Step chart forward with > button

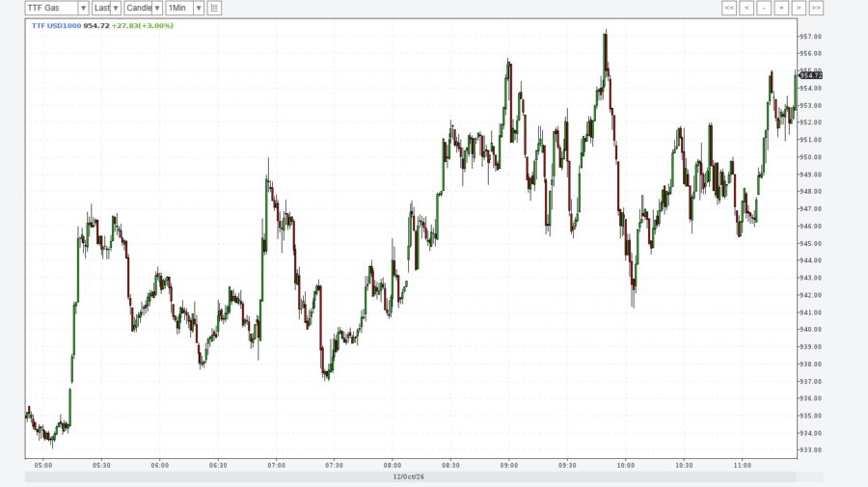click(x=799, y=8)
